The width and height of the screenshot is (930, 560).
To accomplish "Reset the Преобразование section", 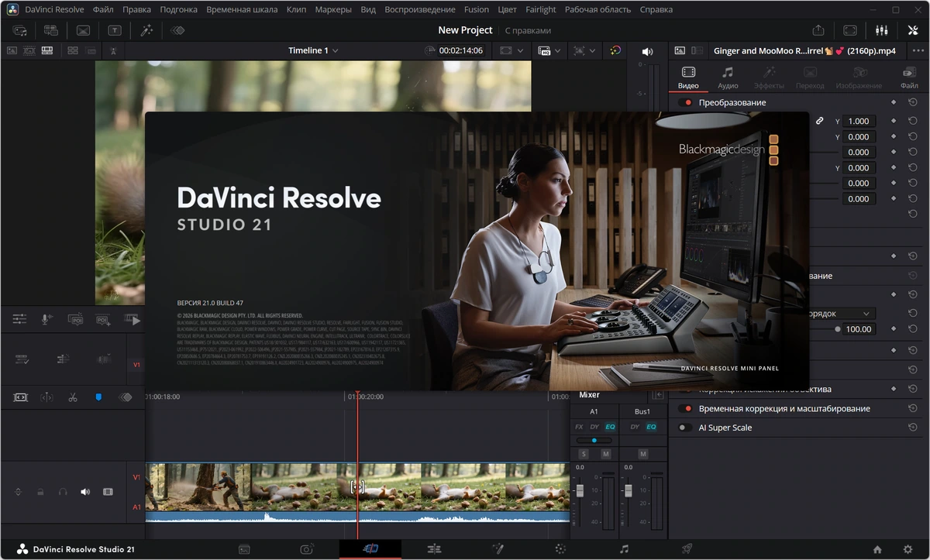I will (913, 102).
